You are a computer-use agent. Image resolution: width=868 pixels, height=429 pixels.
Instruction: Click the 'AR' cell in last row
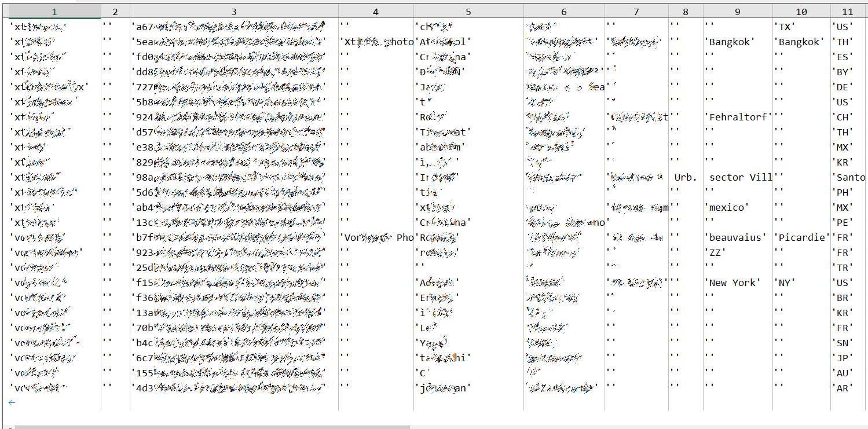tap(843, 388)
